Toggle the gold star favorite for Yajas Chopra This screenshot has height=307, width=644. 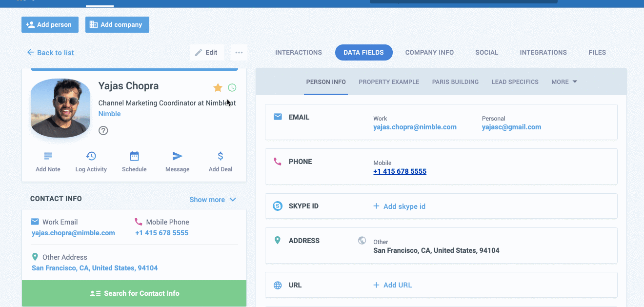218,88
